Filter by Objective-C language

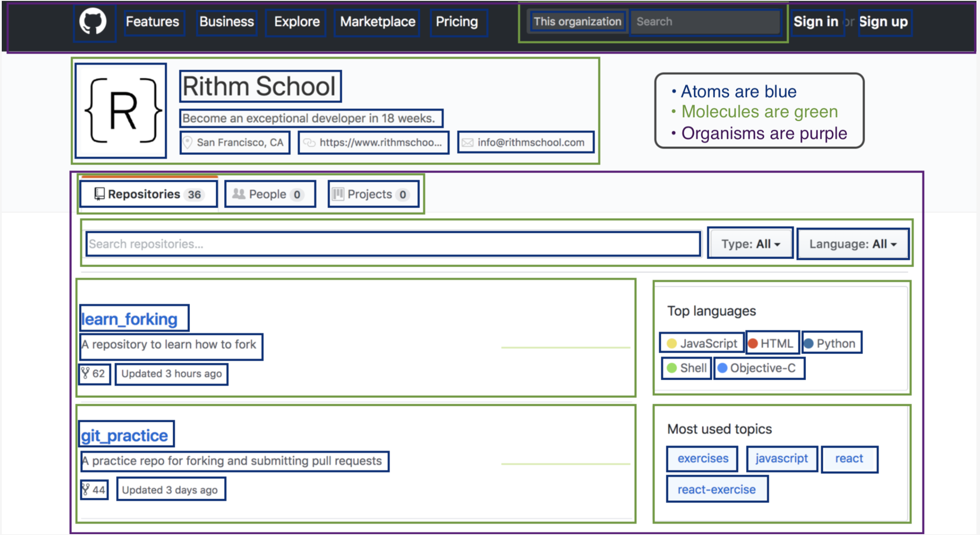(x=759, y=368)
